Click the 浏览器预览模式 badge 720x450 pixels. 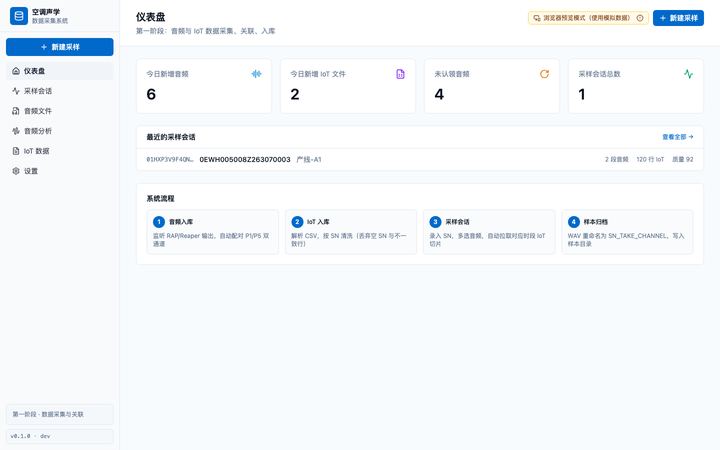pos(588,18)
